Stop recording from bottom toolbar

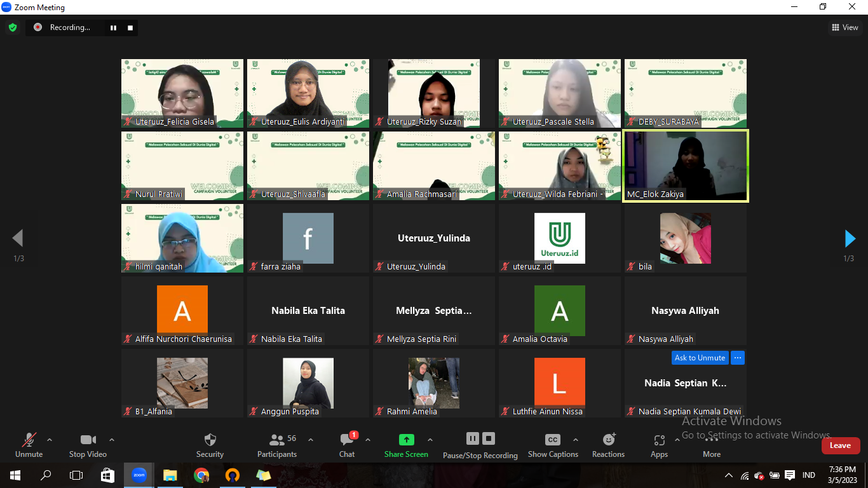[489, 438]
